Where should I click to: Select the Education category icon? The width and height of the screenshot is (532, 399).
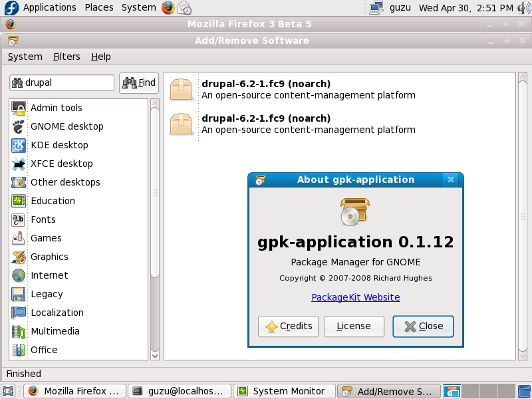(x=19, y=201)
